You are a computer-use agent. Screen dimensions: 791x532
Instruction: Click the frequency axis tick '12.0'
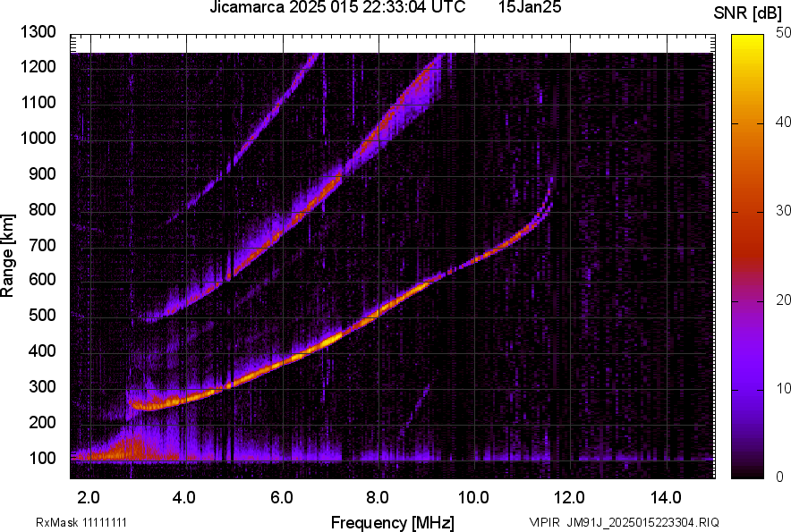[569, 498]
